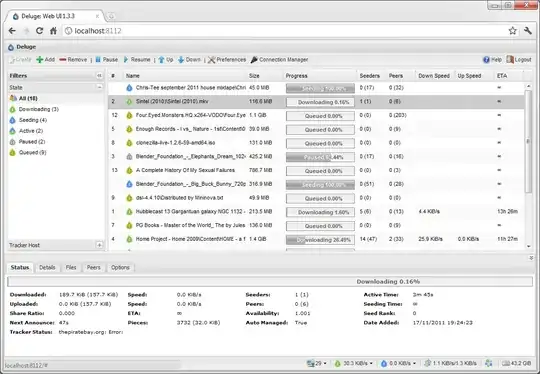Open a new browser tab
Screen dimensions: 540x374
click(111, 16)
